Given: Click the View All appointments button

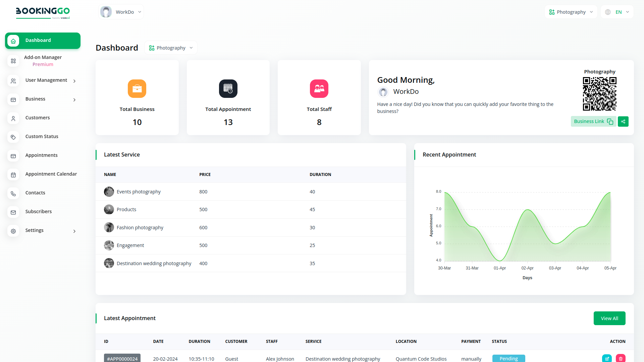Looking at the screenshot, I should click(609, 318).
